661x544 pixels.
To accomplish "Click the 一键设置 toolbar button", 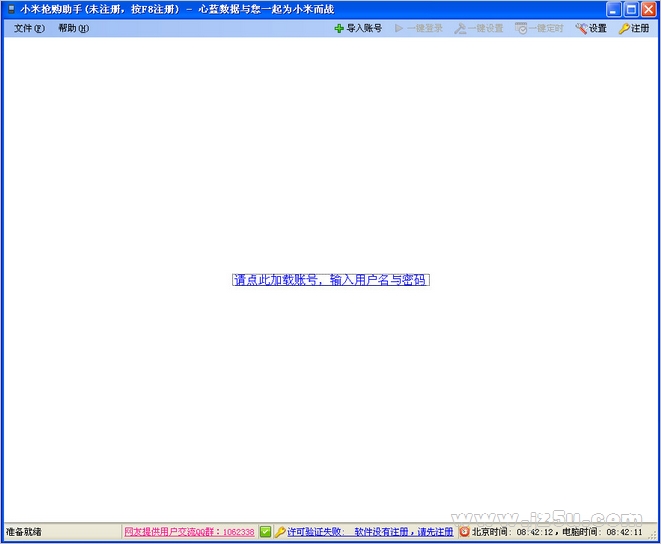I will [x=479, y=28].
